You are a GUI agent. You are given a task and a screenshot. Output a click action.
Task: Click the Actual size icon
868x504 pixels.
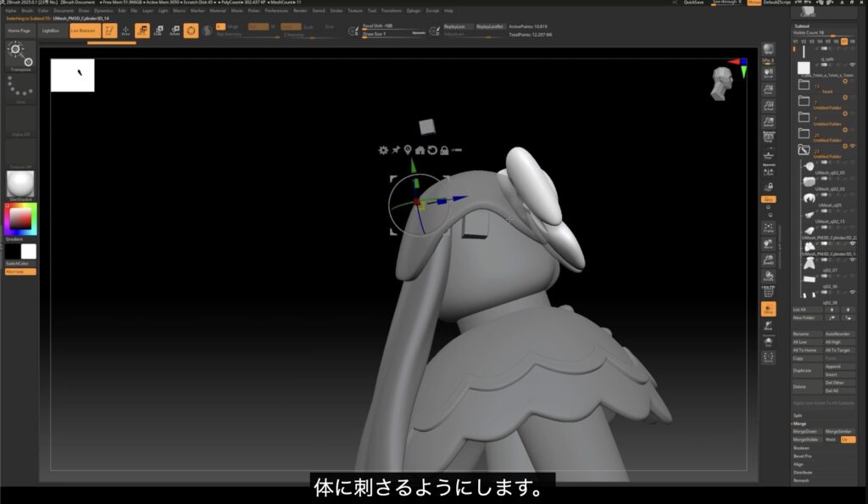(768, 105)
